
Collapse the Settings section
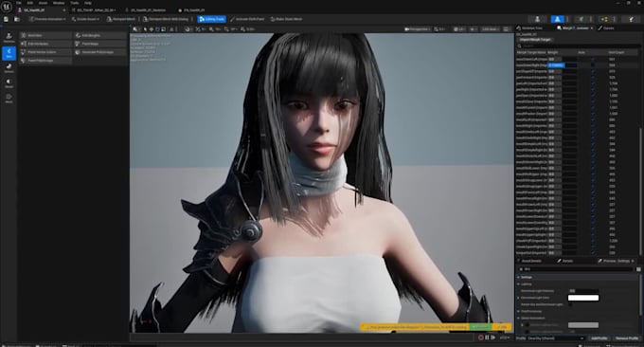(x=519, y=277)
